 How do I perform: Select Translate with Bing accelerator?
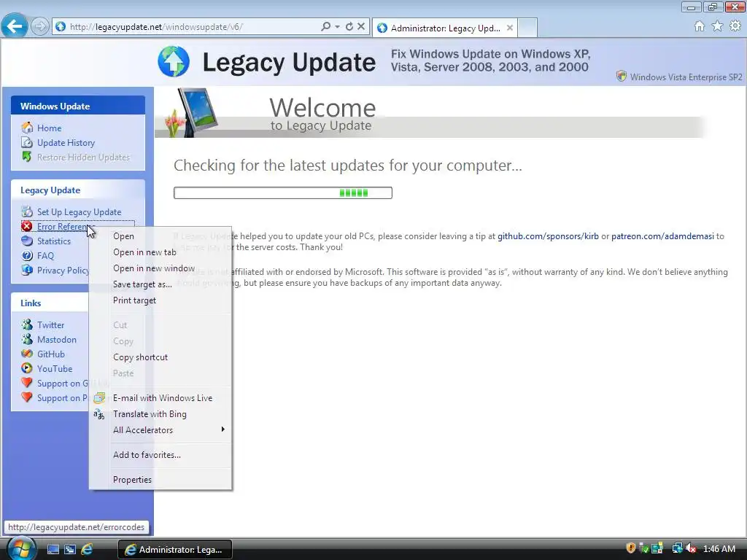(160, 414)
